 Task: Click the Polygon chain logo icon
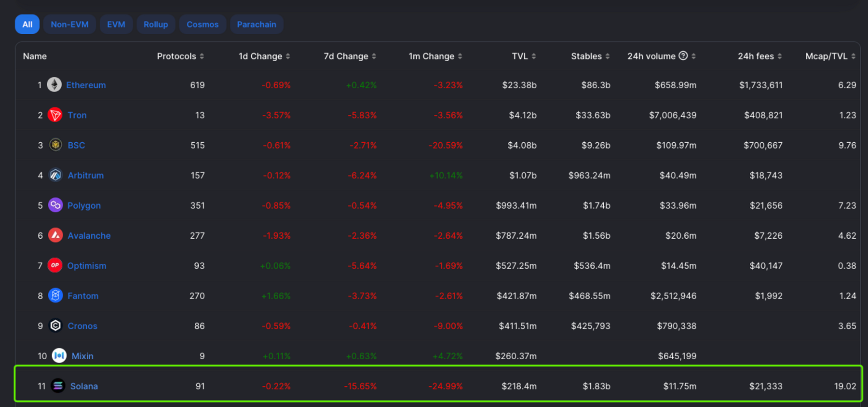tap(55, 205)
